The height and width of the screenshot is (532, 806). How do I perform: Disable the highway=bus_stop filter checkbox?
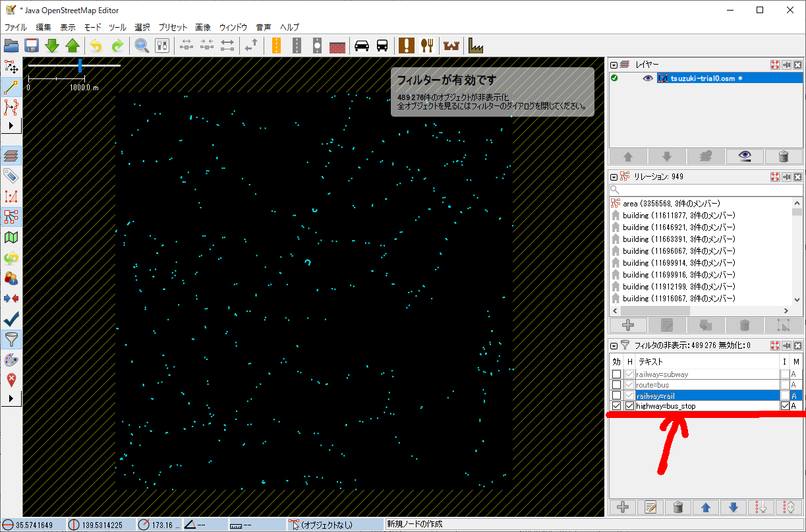coord(616,406)
